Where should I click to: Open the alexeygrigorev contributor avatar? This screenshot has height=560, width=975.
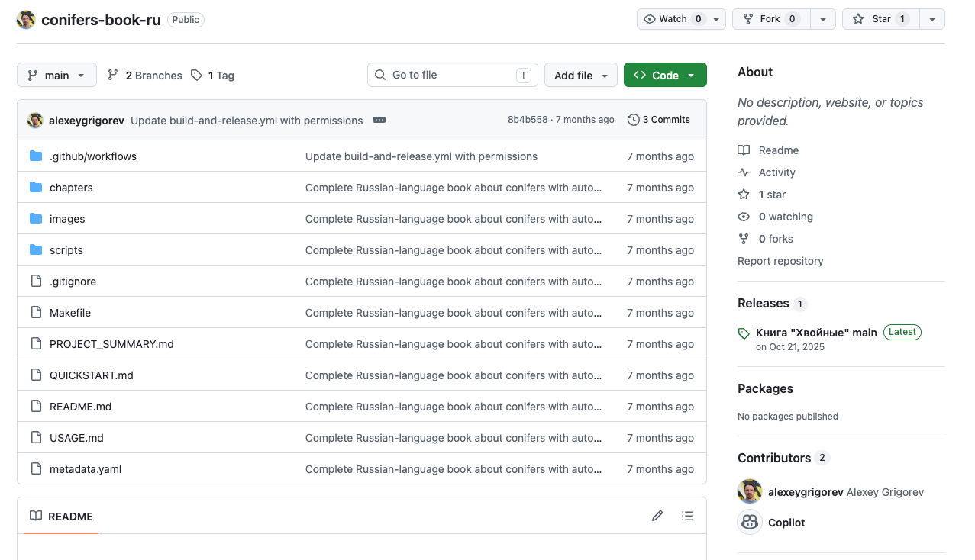(x=750, y=491)
